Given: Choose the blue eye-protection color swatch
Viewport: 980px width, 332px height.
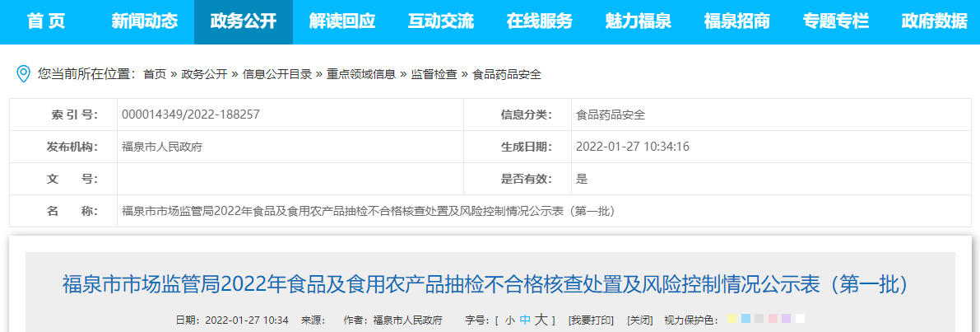Looking at the screenshot, I should (x=745, y=318).
